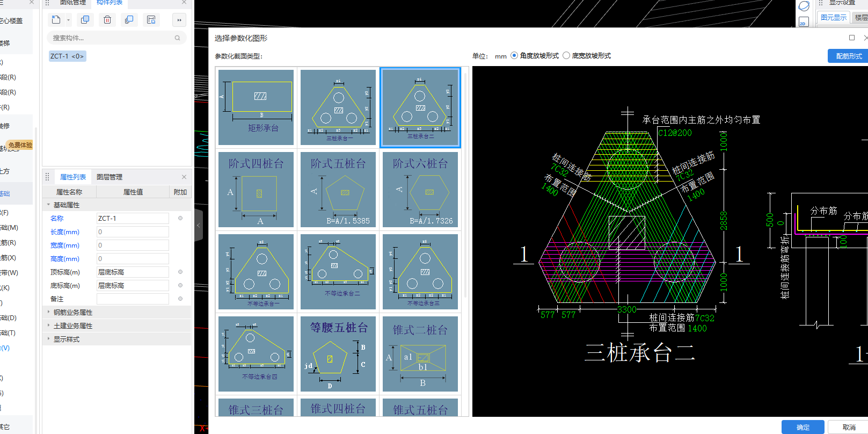Select the 锥式三桩台 section thumbnail
The width and height of the screenshot is (868, 434).
tap(256, 407)
